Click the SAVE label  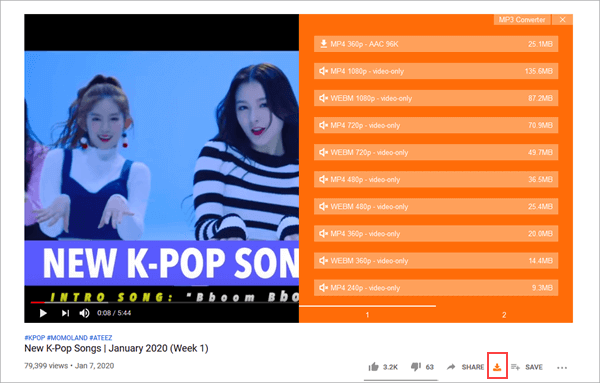(534, 367)
